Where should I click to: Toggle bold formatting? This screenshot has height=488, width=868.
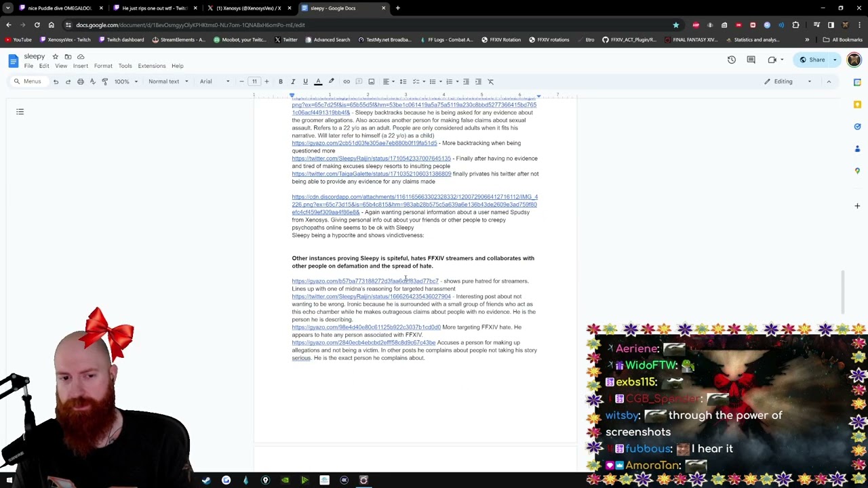point(281,81)
